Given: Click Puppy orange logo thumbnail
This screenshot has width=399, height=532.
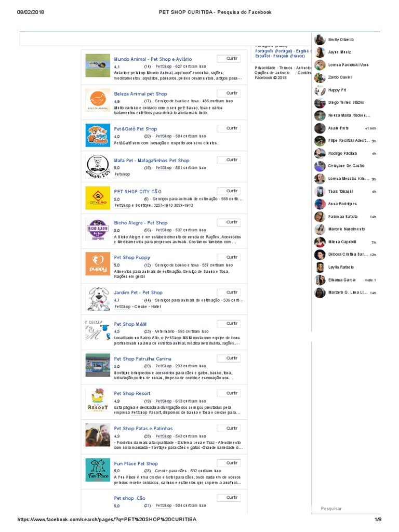Looking at the screenshot, I should coord(98,263).
